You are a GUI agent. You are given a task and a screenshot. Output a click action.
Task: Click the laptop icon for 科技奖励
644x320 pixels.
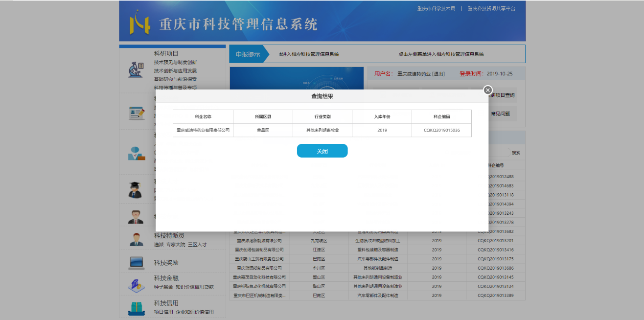coord(137,263)
